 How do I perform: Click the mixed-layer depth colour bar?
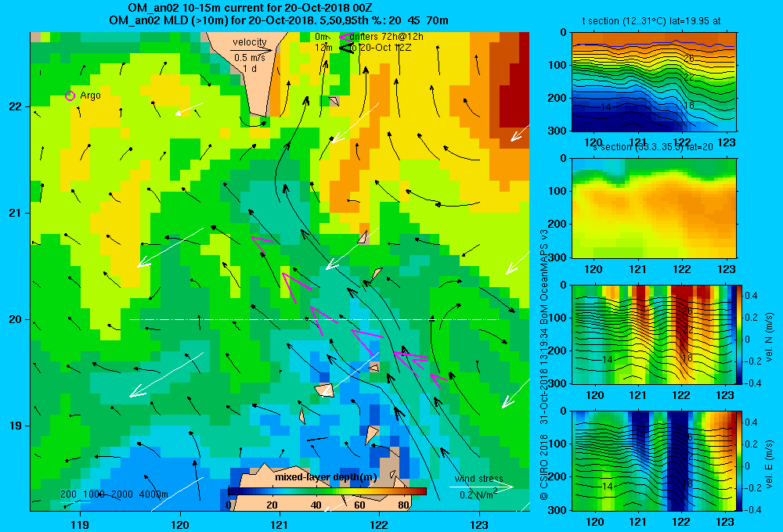coord(327,491)
